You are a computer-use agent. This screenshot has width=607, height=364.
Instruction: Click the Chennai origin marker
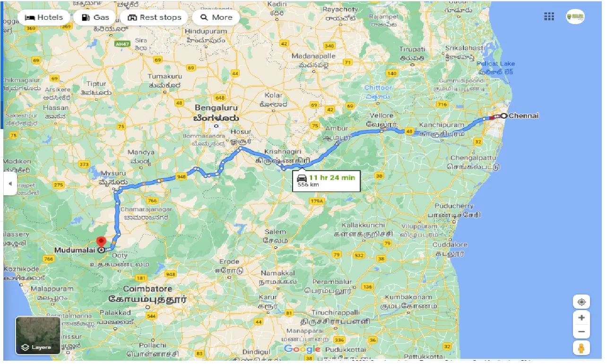click(x=504, y=115)
